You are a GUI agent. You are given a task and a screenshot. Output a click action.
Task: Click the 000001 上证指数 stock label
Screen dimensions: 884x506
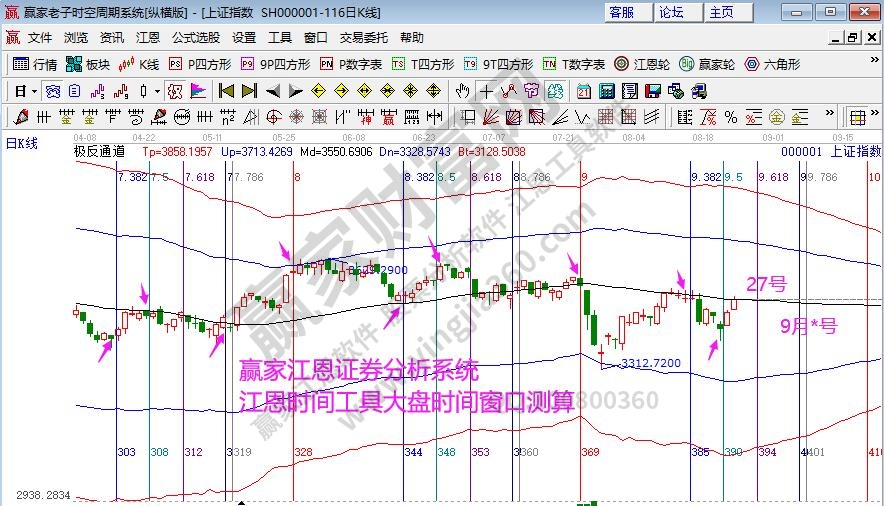pyautogui.click(x=830, y=151)
